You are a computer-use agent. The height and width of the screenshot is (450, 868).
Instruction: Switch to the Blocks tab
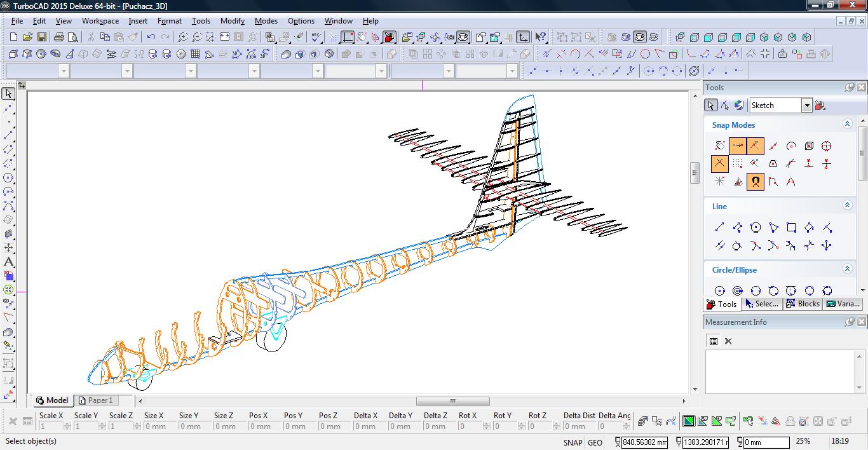pyautogui.click(x=803, y=304)
